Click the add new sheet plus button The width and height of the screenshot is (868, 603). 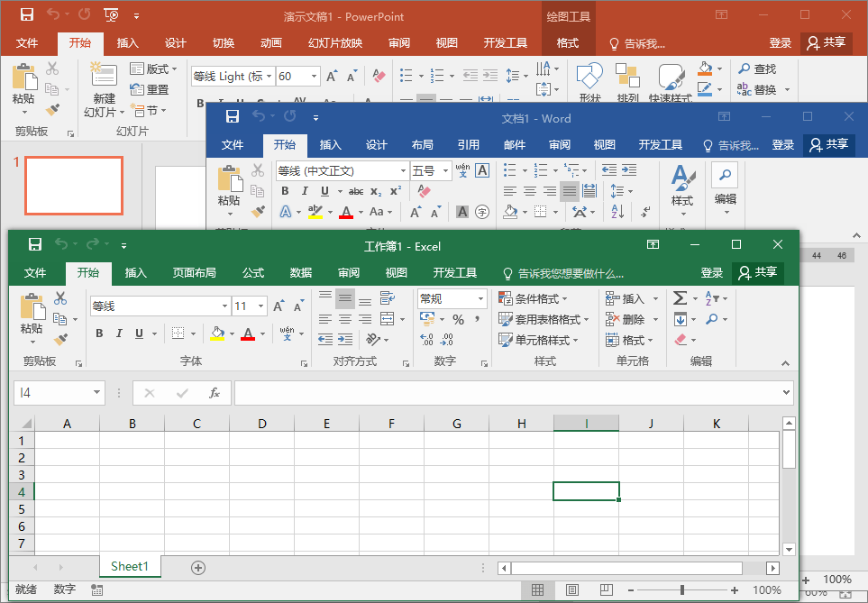click(x=198, y=568)
